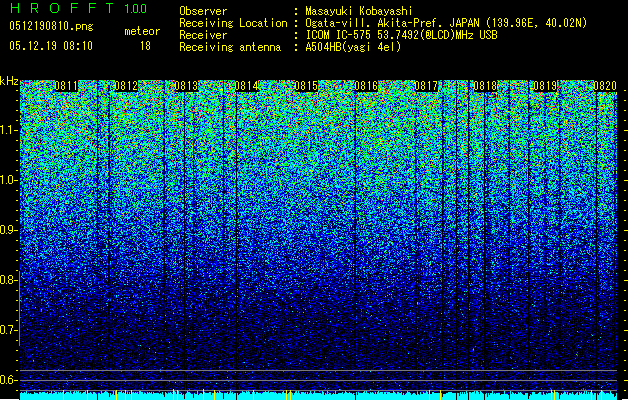Select antenna value A504HB(yagi 4el)
629x400 pixels.
pos(353,47)
